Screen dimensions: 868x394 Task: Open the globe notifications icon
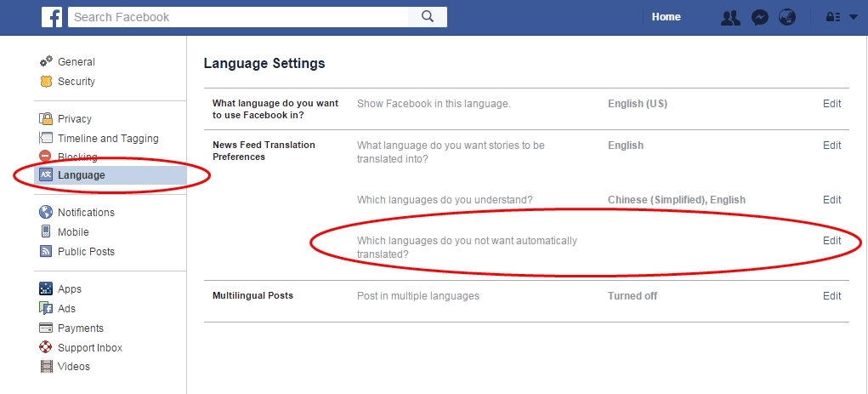(x=787, y=17)
